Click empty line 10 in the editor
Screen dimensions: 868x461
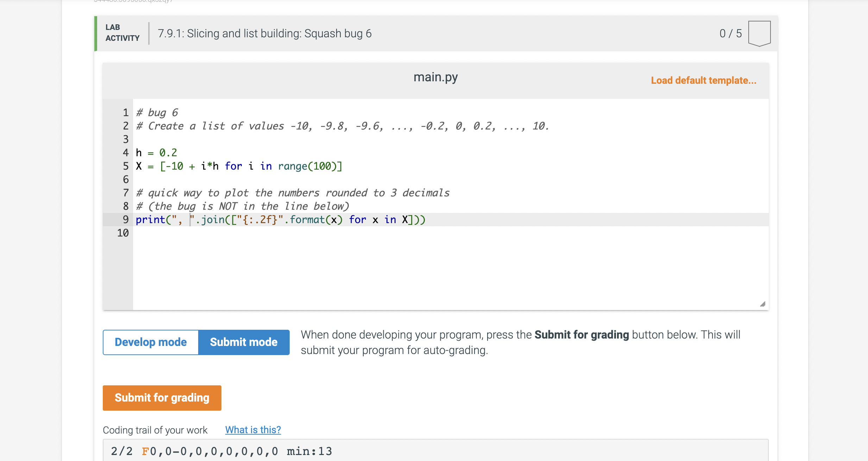tap(211, 233)
